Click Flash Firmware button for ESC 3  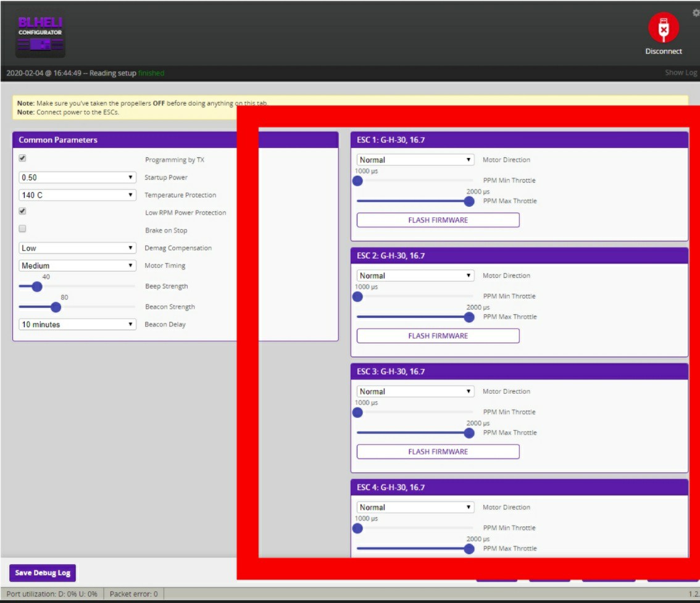(438, 452)
